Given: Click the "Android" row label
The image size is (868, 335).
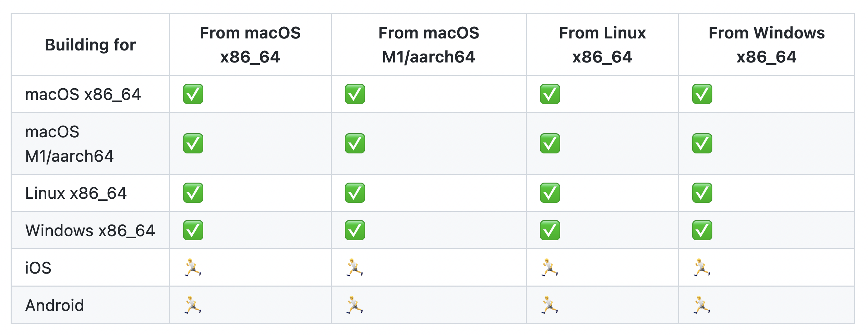Looking at the screenshot, I should pos(55,305).
